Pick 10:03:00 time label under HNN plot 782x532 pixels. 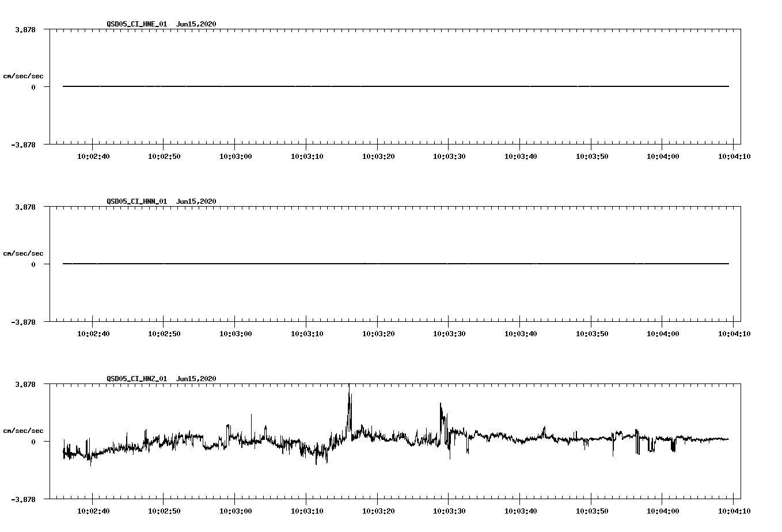(235, 333)
